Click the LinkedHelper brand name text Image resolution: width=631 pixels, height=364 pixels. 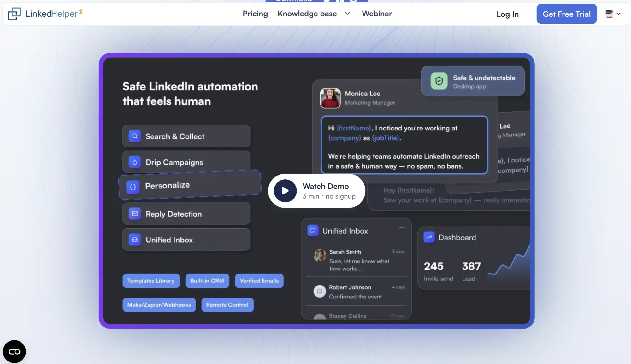(51, 14)
